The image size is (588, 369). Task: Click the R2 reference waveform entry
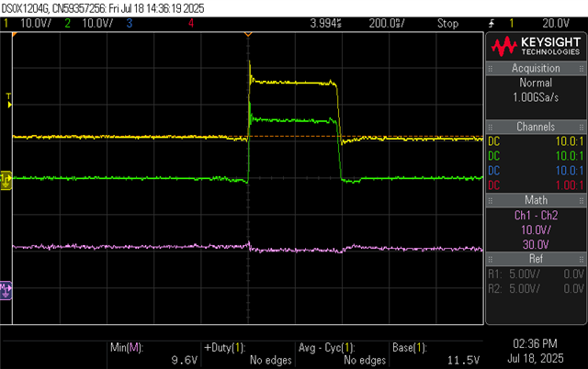coord(536,288)
